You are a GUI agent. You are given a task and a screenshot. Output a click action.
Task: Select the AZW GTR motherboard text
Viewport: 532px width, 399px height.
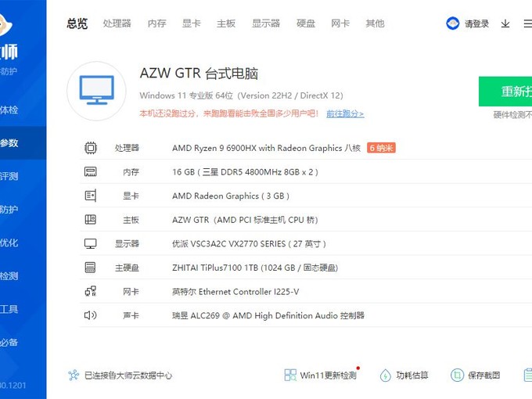click(245, 220)
